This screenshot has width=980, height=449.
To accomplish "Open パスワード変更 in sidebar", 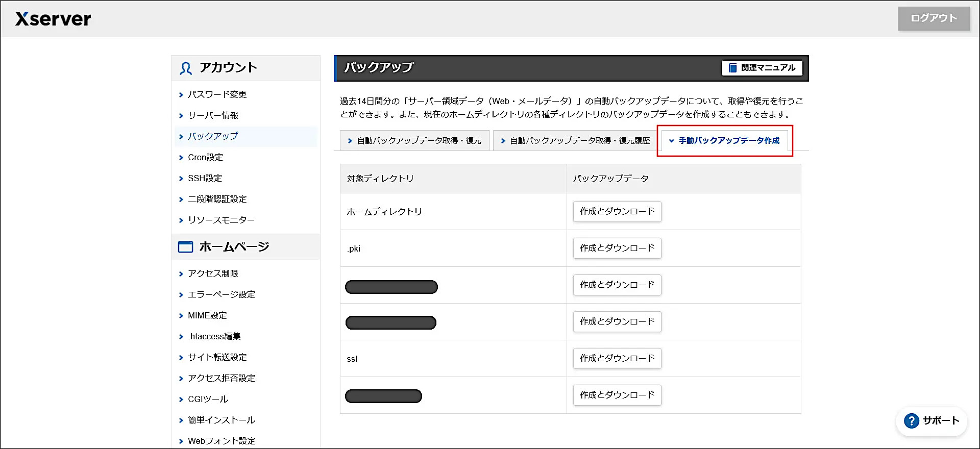I will (x=217, y=94).
